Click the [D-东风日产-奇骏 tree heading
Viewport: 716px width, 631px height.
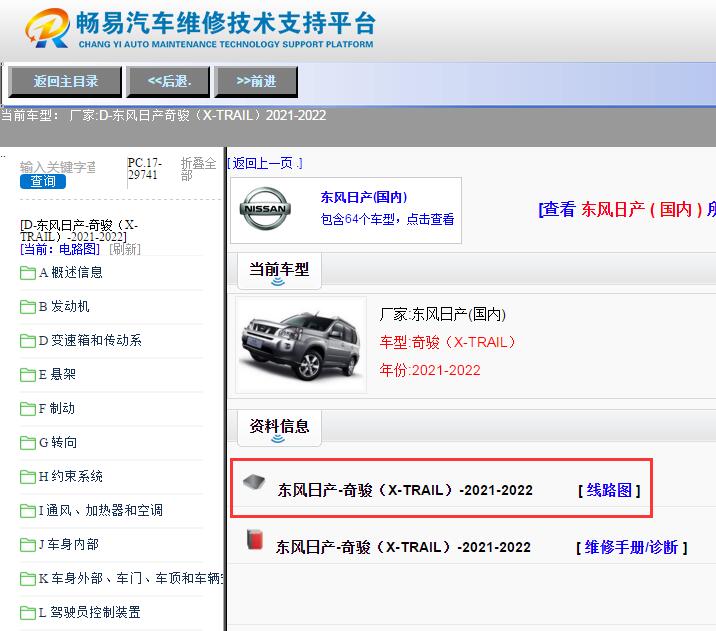click(x=79, y=231)
